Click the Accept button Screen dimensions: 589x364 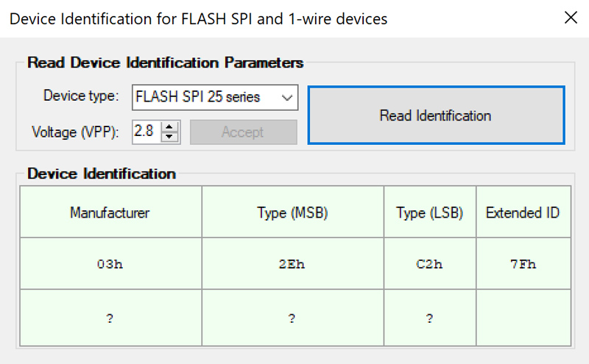(243, 132)
